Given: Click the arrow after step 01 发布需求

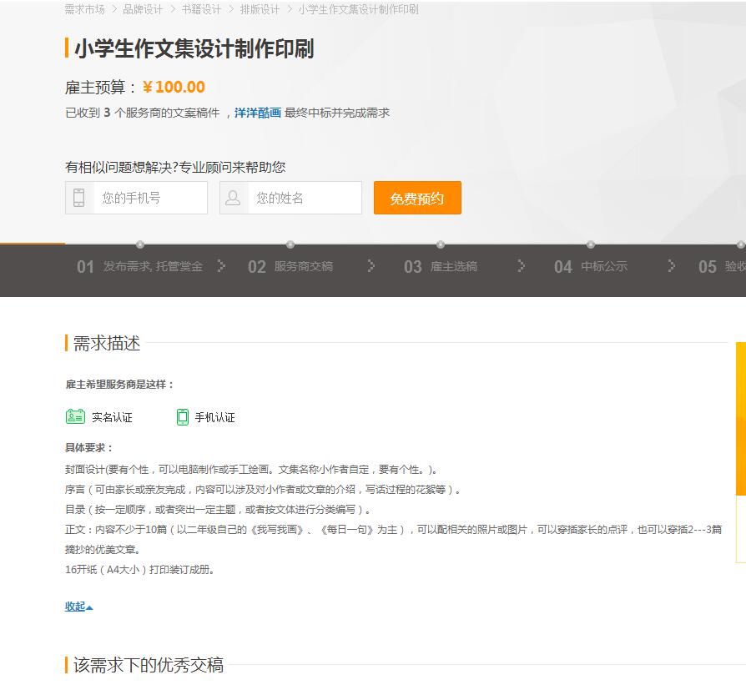Looking at the screenshot, I should click(x=221, y=266).
